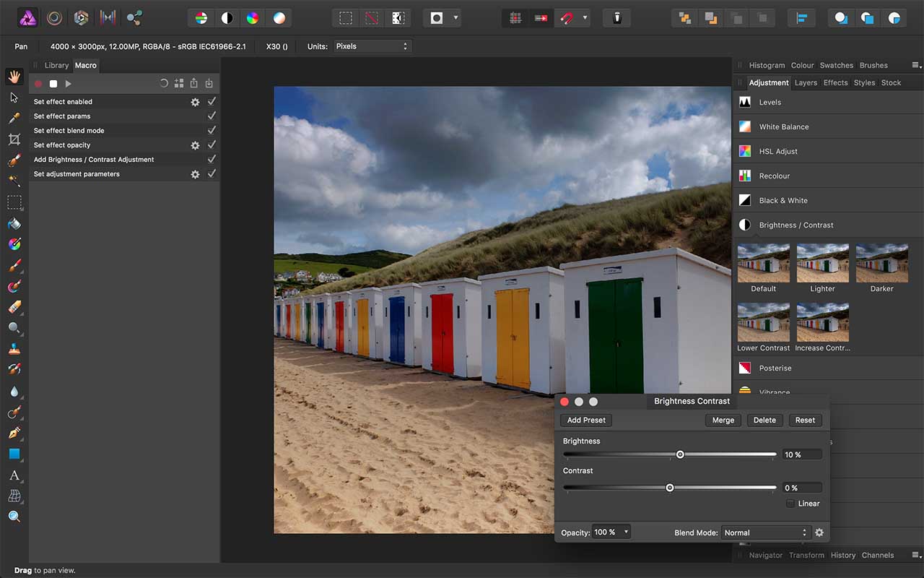Open the Navigator panel options menu
The height and width of the screenshot is (578, 924).
click(916, 555)
